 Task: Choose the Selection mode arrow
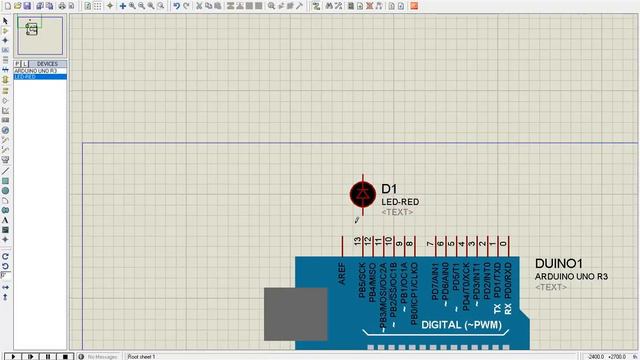(x=5, y=20)
